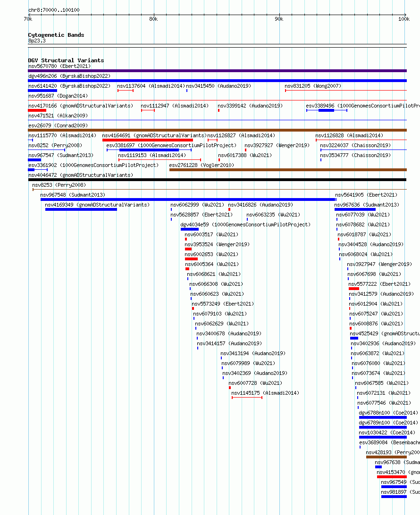The height and width of the screenshot is (515, 420).
Task: Click nsv4169349 gnomADStructuralVariants label
Action: (97, 205)
